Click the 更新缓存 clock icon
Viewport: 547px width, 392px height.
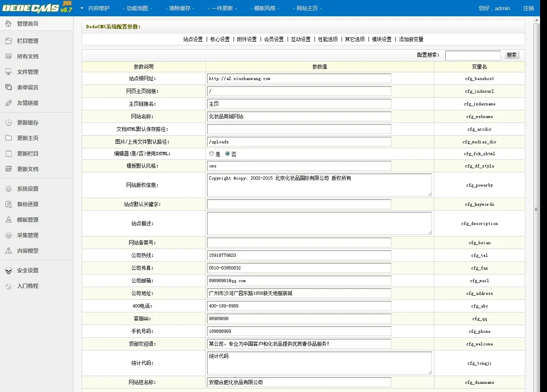click(8, 122)
